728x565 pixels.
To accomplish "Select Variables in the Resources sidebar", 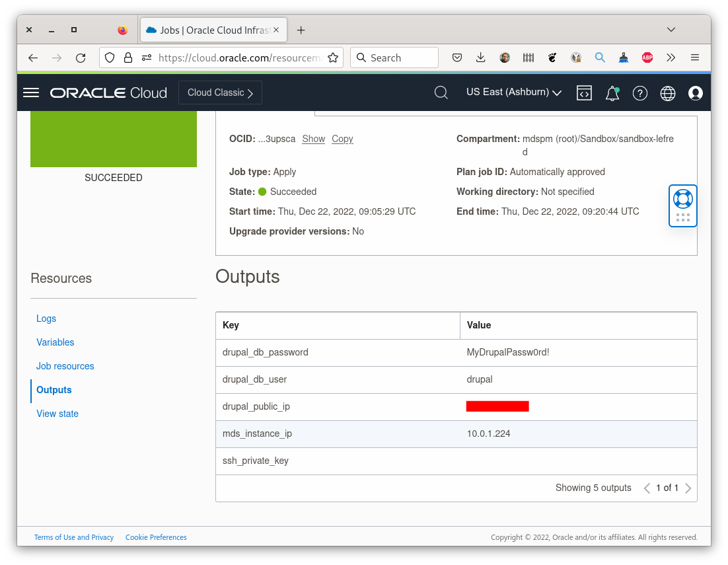I will pos(55,342).
